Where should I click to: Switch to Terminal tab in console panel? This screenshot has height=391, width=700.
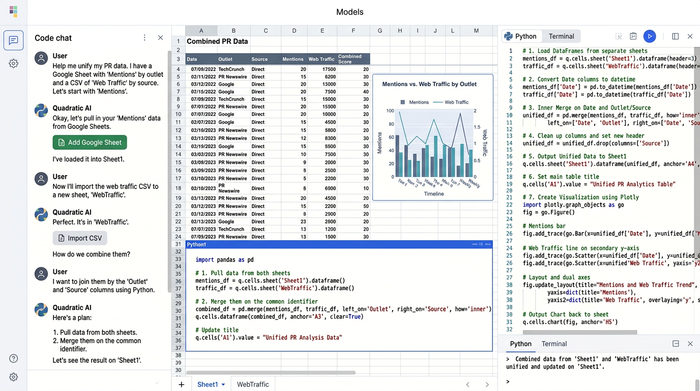[554, 344]
